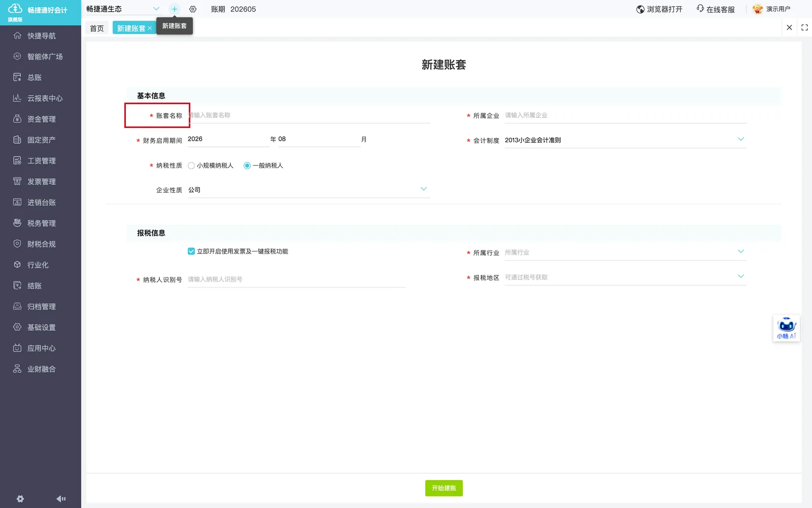Select the 一般纳税人 radio button

[247, 166]
